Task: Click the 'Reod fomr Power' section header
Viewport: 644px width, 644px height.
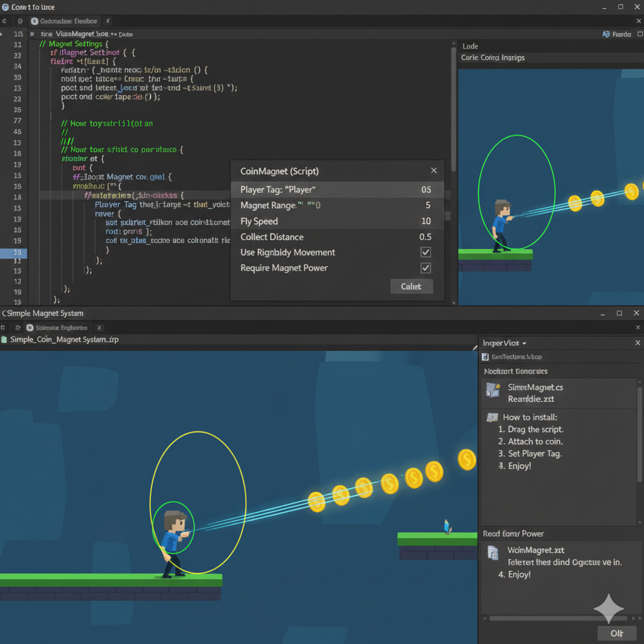Action: pos(513,533)
